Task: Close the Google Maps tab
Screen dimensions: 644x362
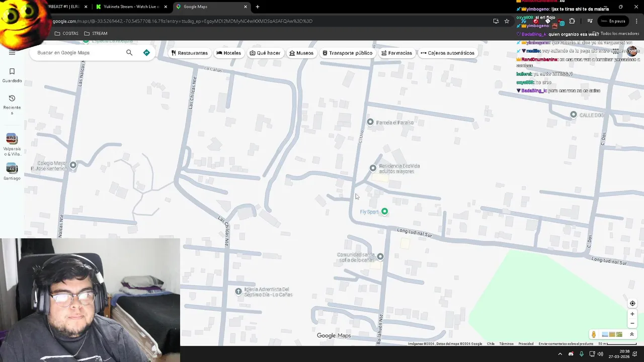Action: [x=246, y=7]
